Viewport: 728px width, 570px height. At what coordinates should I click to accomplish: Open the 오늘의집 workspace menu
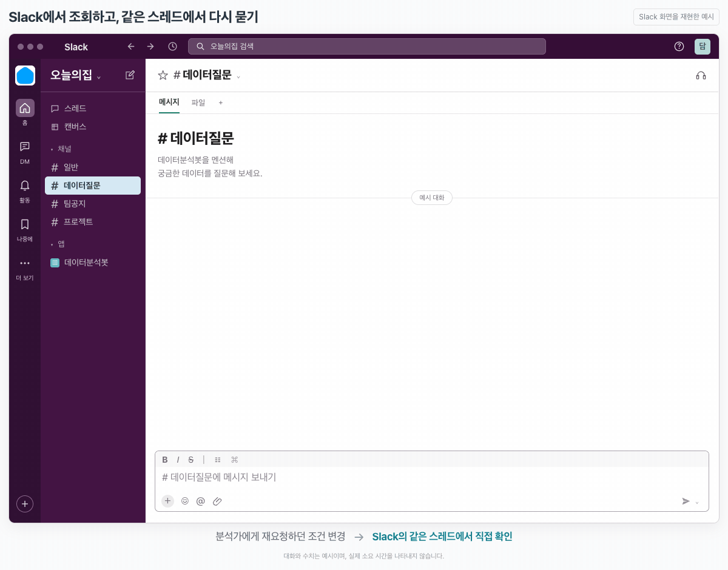pos(76,75)
